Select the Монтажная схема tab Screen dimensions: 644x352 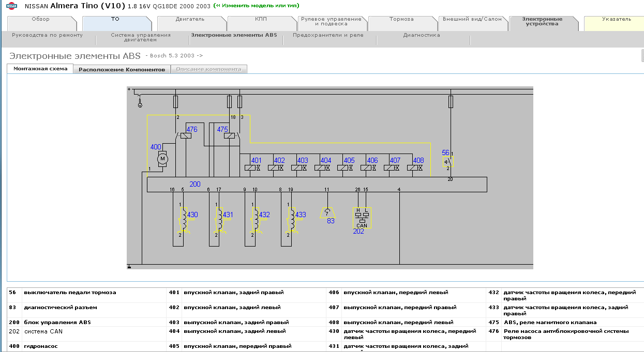(x=40, y=69)
